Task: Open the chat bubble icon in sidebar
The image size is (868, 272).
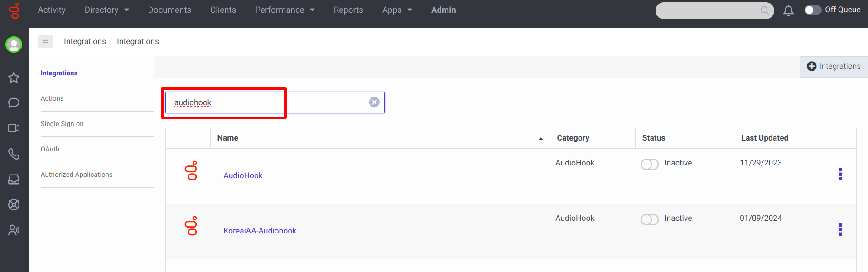Action: pos(14,103)
